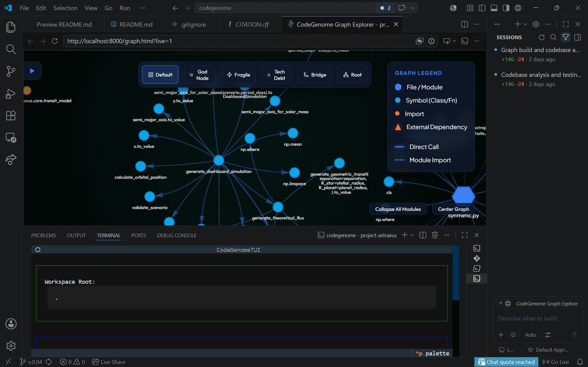Image resolution: width=588 pixels, height=367 pixels.
Task: Open the Selection menu
Action: pyautogui.click(x=65, y=8)
